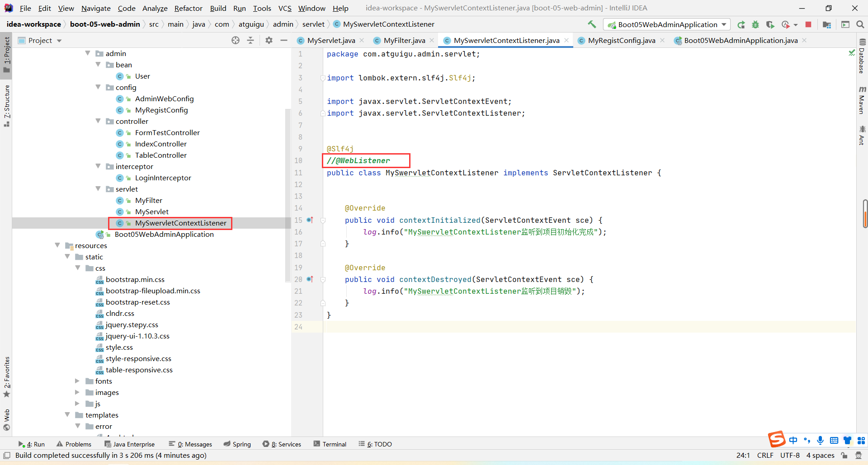Open Search Everywhere magnifier icon
This screenshot has width=868, height=465.
pyautogui.click(x=860, y=24)
